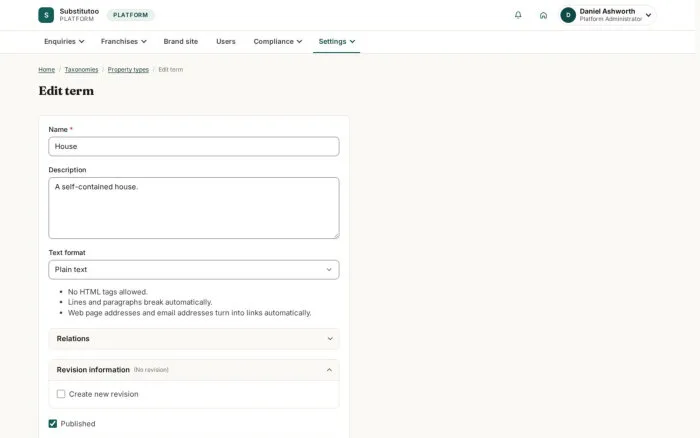Collapse the Revision information section
Image resolution: width=700 pixels, height=438 pixels.
click(x=194, y=370)
